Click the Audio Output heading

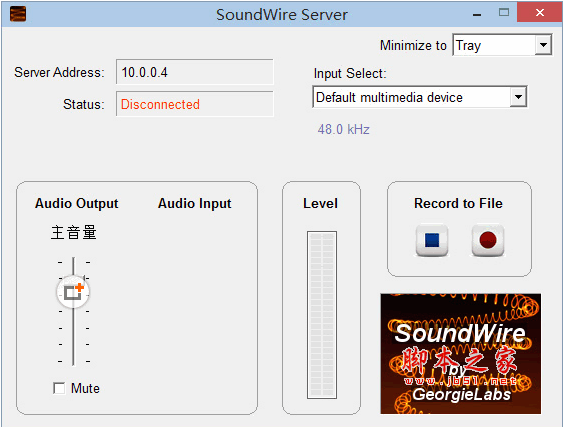click(76, 203)
